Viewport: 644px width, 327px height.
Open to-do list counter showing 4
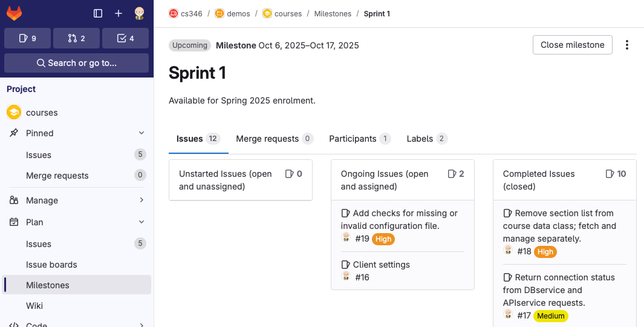point(125,38)
